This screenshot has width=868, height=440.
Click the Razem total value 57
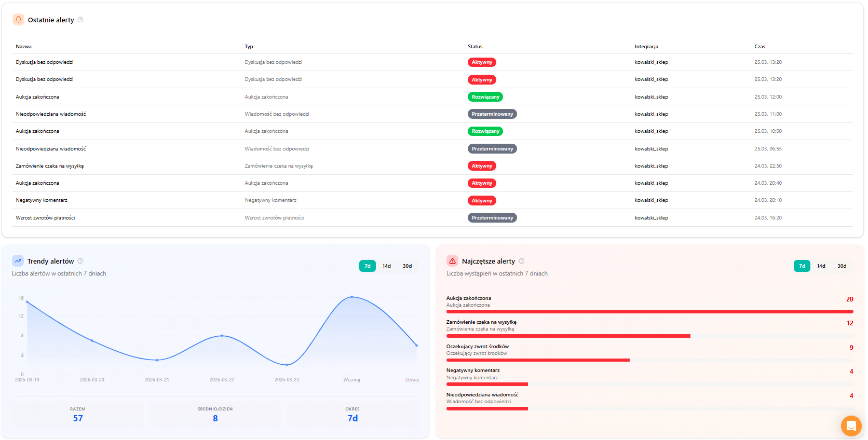(x=78, y=418)
